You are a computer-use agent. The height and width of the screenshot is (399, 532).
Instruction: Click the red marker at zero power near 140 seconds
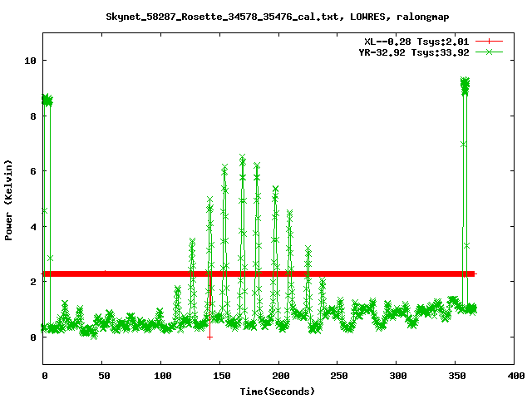click(209, 337)
